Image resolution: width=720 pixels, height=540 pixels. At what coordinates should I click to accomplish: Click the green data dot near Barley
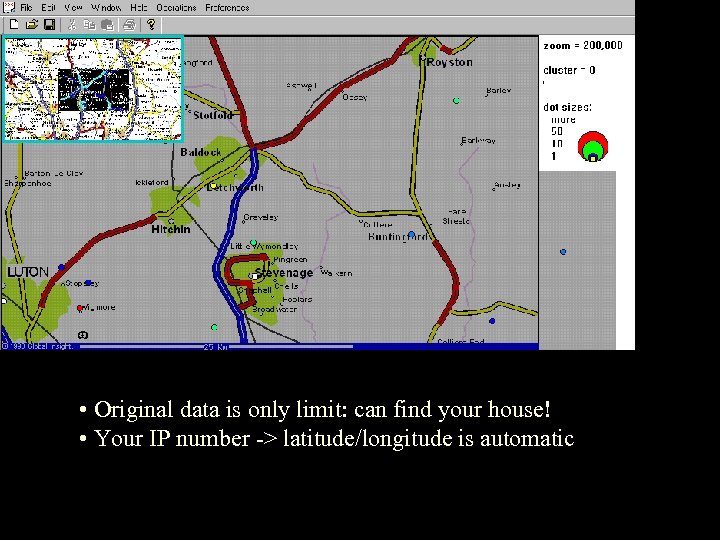click(456, 101)
